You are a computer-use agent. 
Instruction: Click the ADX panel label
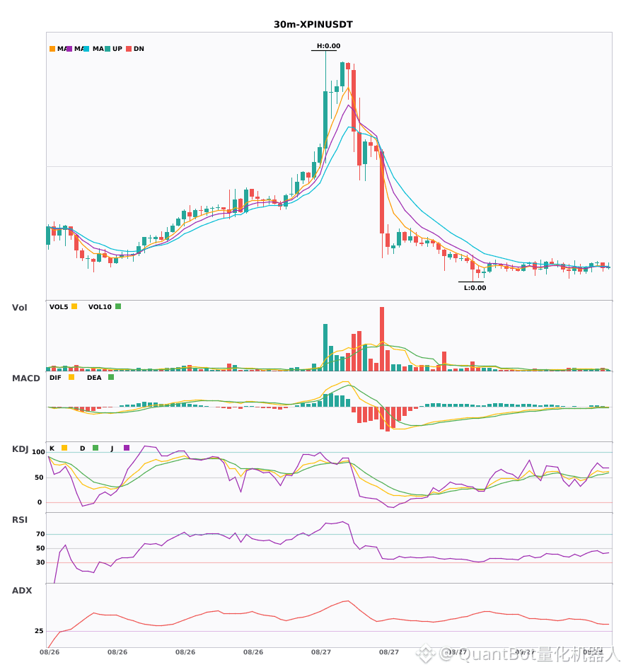pos(22,591)
